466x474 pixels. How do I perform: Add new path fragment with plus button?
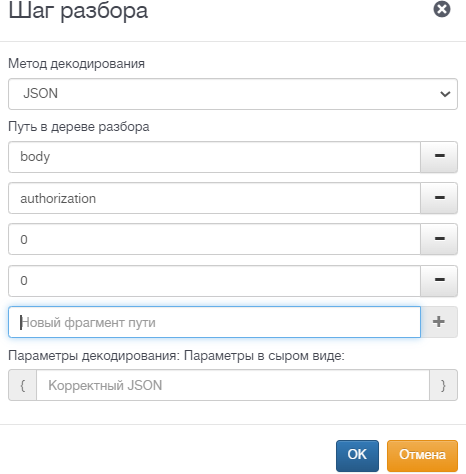tap(439, 322)
